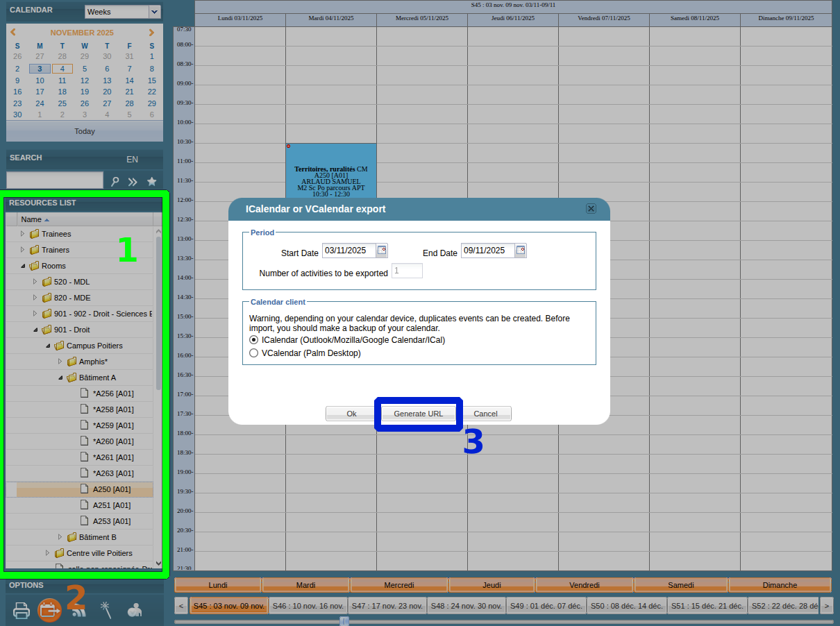The height and width of the screenshot is (626, 840).
Task: Open the Start Date calendar picker
Action: pyautogui.click(x=382, y=251)
